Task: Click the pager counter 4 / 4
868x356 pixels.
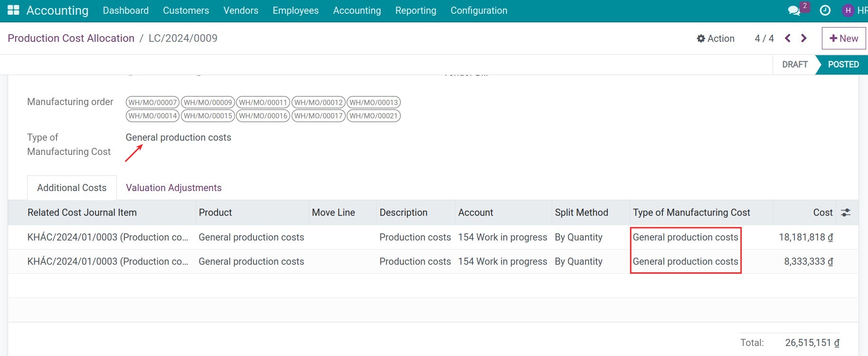Action: tap(764, 38)
